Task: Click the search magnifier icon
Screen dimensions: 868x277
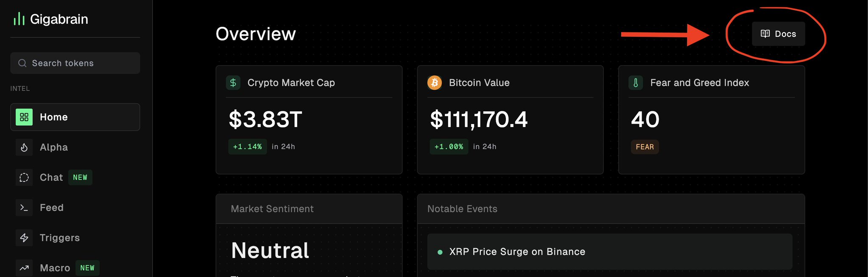Action: pos(22,63)
